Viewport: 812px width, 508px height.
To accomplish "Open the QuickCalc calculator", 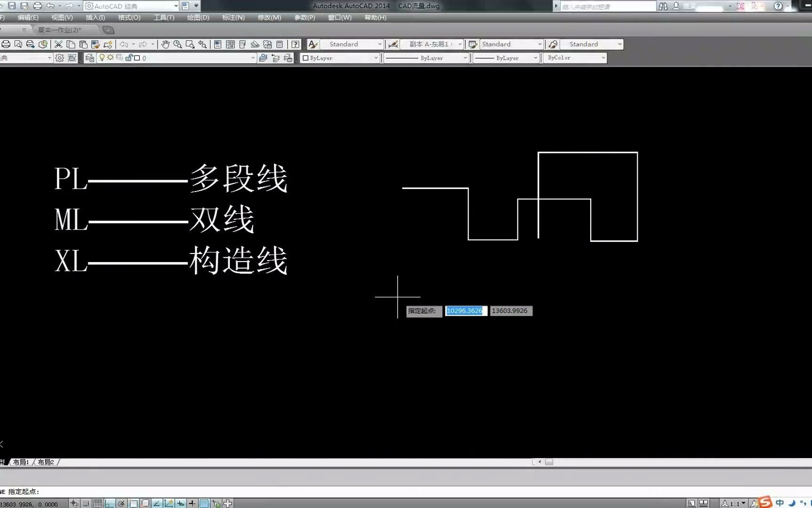I will 280,44.
